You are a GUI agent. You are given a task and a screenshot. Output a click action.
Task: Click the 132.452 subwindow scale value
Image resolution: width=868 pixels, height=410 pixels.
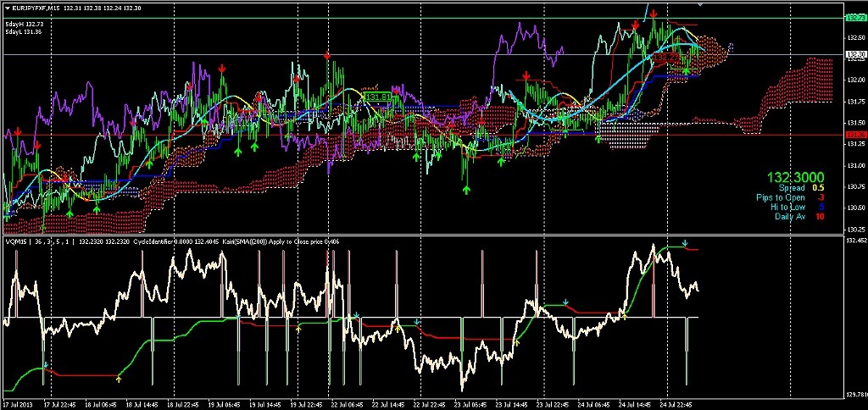(856, 241)
